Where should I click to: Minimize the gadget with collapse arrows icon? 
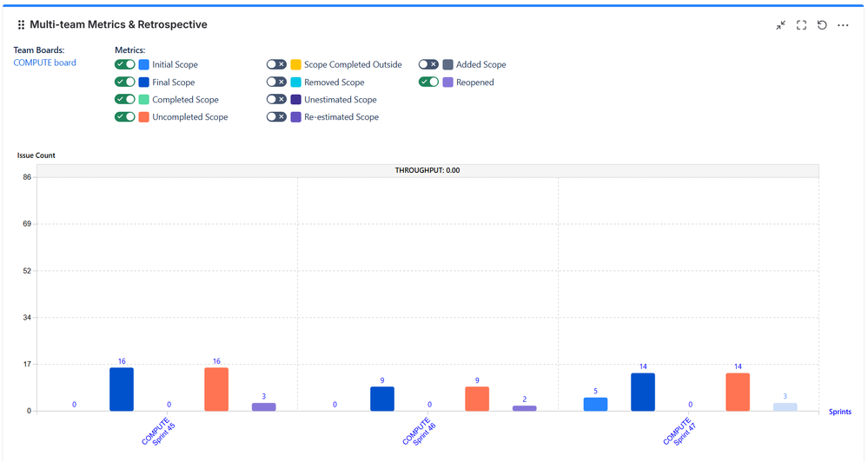[x=780, y=25]
